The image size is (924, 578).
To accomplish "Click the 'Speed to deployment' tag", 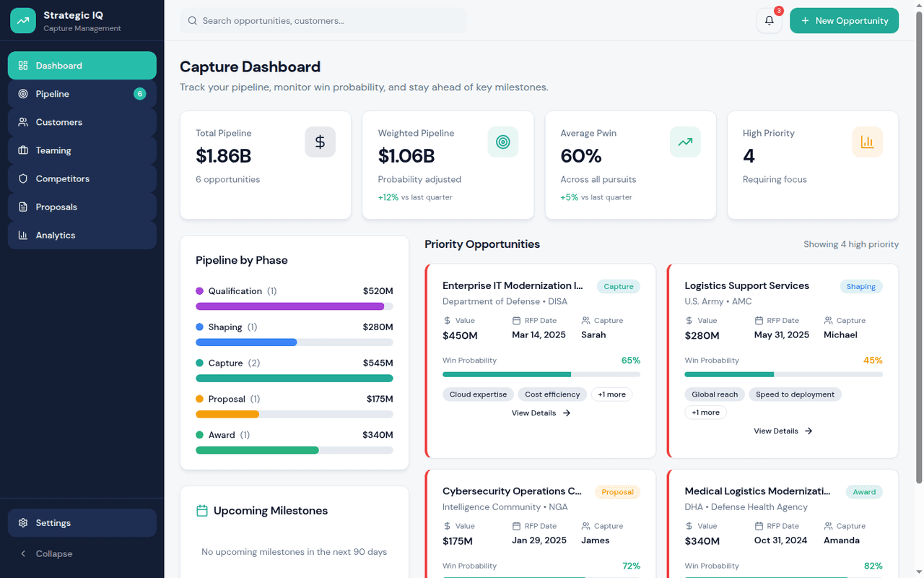I will (795, 394).
